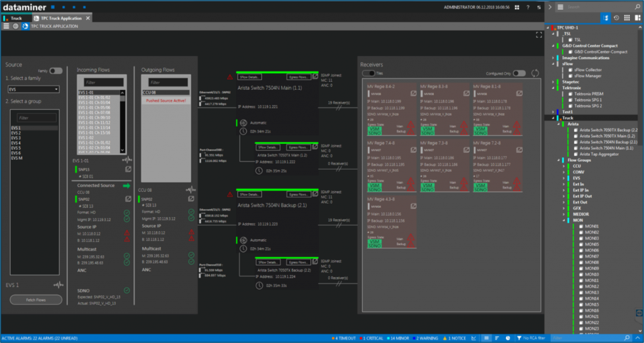Filter alarms by 14 MINOR
Image resolution: width=644 pixels, height=343 pixels.
(x=398, y=338)
